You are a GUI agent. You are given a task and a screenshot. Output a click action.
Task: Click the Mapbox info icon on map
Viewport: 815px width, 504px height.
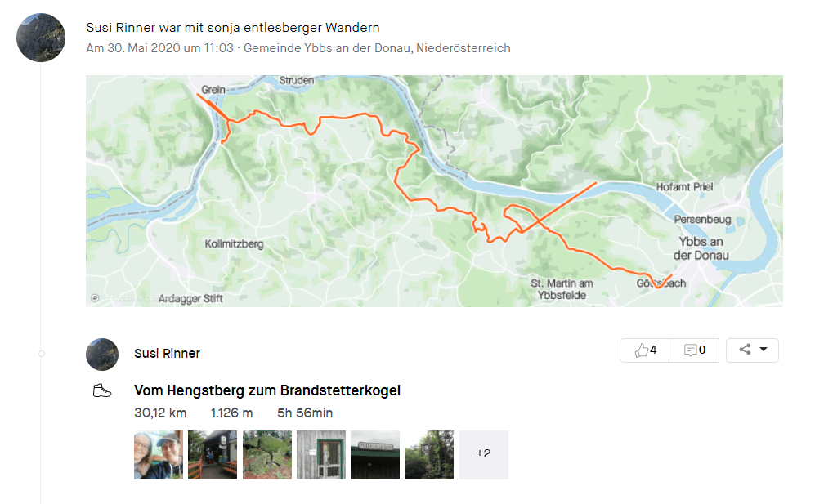coord(95,297)
